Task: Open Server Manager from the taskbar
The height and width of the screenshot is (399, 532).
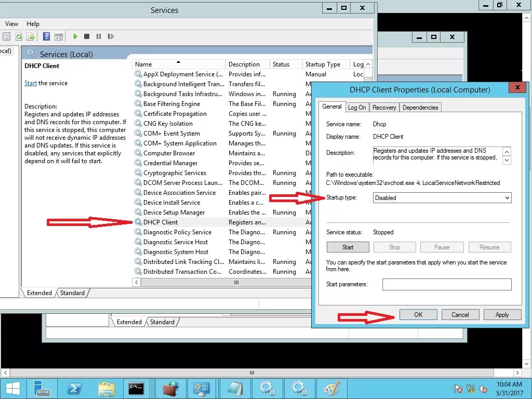Action: (x=42, y=389)
